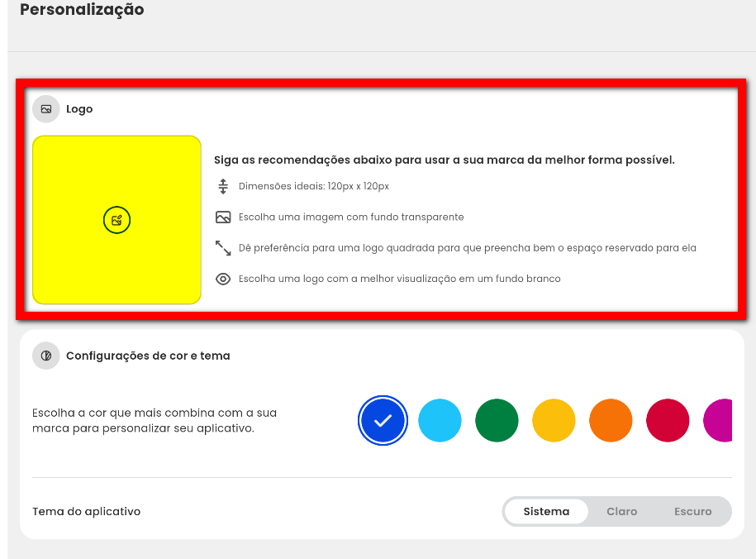Click the edit logo icon in the yellow box
The height and width of the screenshot is (559, 756).
tap(117, 220)
